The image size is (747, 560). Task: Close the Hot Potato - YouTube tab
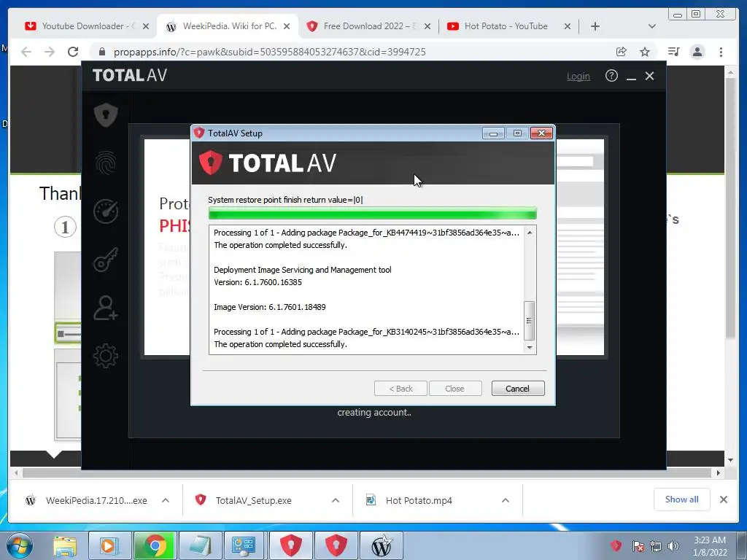point(568,26)
